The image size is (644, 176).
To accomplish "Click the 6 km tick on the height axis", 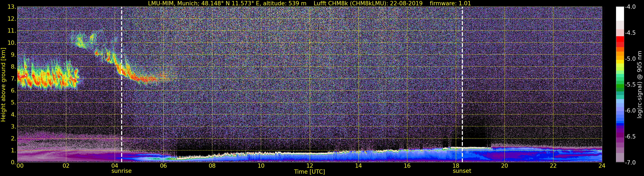I will tap(13, 91).
